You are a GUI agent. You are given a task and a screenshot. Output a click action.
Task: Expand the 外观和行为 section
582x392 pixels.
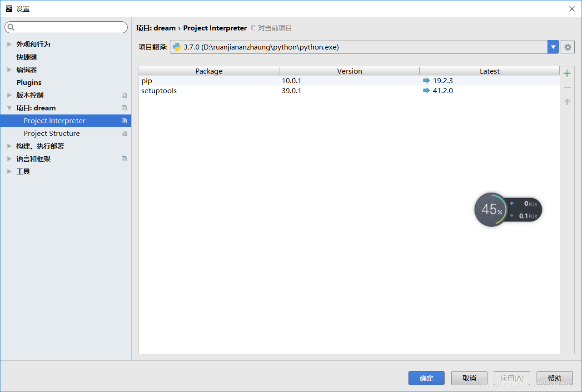(10, 45)
